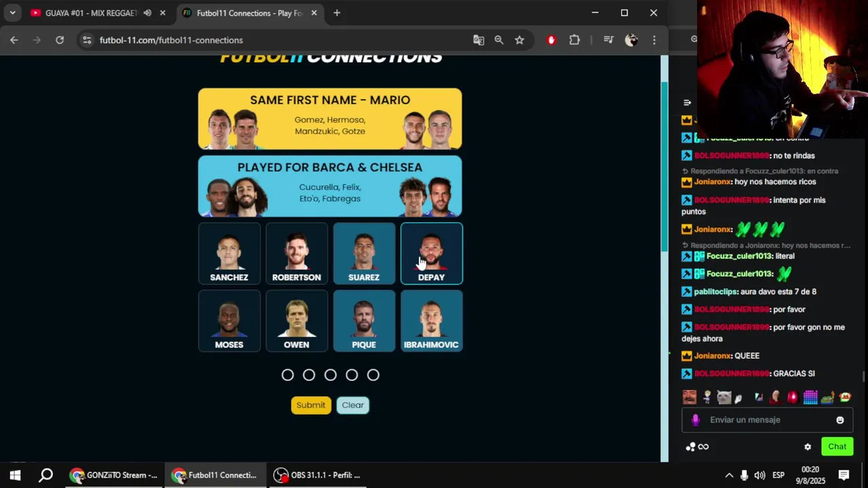Collapse chat panel with the list icon
This screenshot has width=868, height=488.
[x=687, y=103]
